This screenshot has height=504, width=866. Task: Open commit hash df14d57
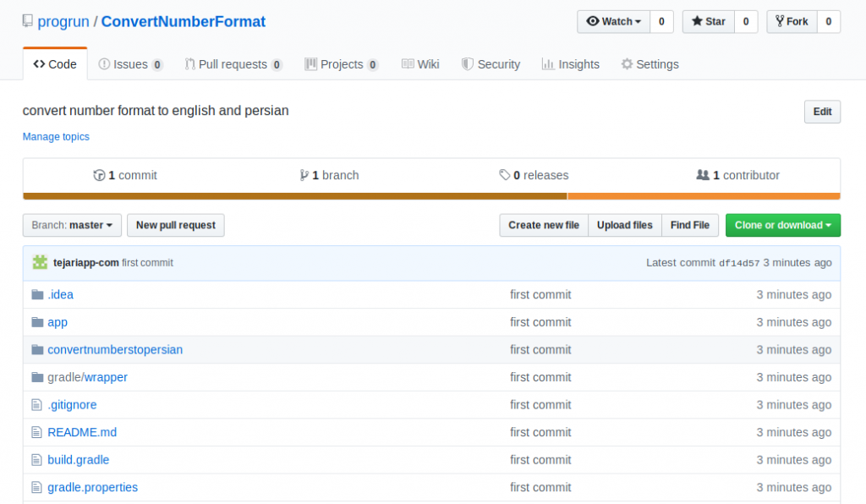tap(739, 263)
